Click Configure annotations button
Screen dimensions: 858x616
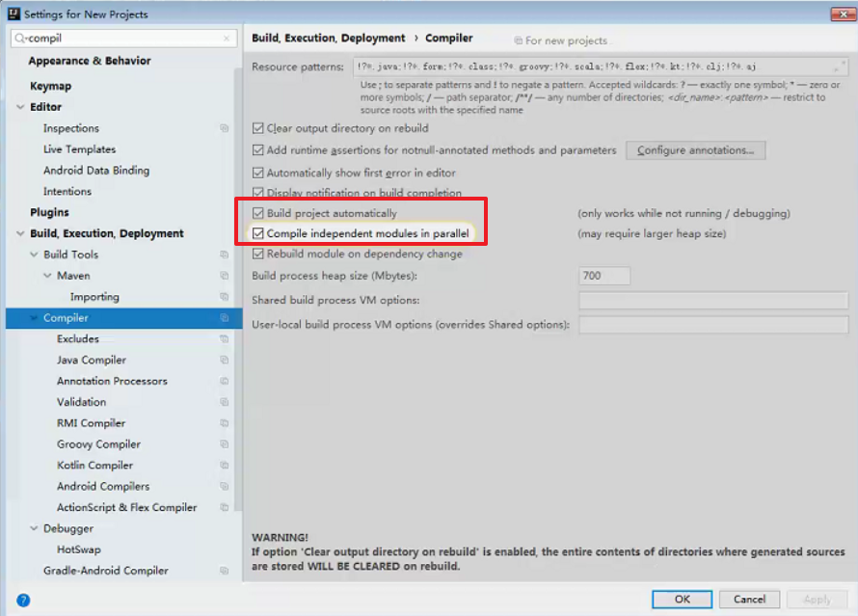coord(695,150)
